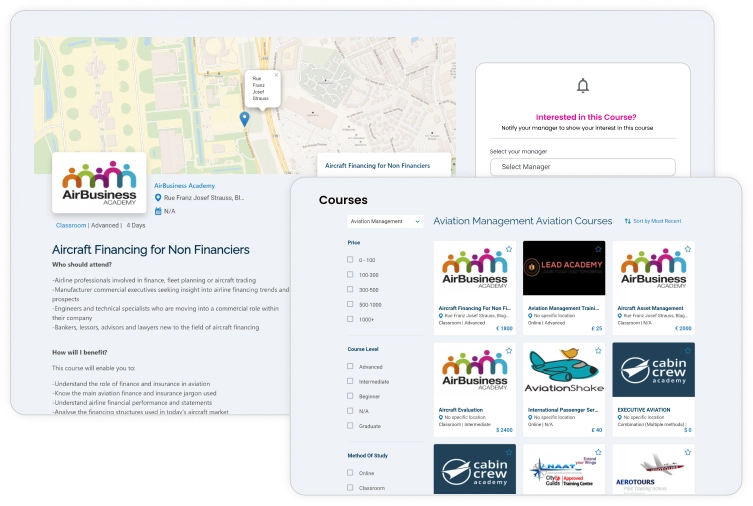Close the Rue Franz Josef Strauss map popup
Viewport: 753px width, 506px height.
click(276, 75)
